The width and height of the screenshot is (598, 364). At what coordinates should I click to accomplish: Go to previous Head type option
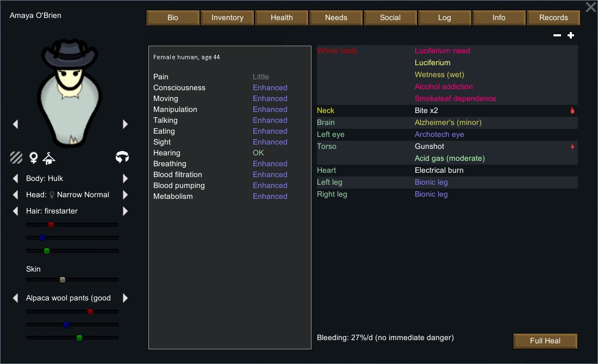pyautogui.click(x=15, y=194)
